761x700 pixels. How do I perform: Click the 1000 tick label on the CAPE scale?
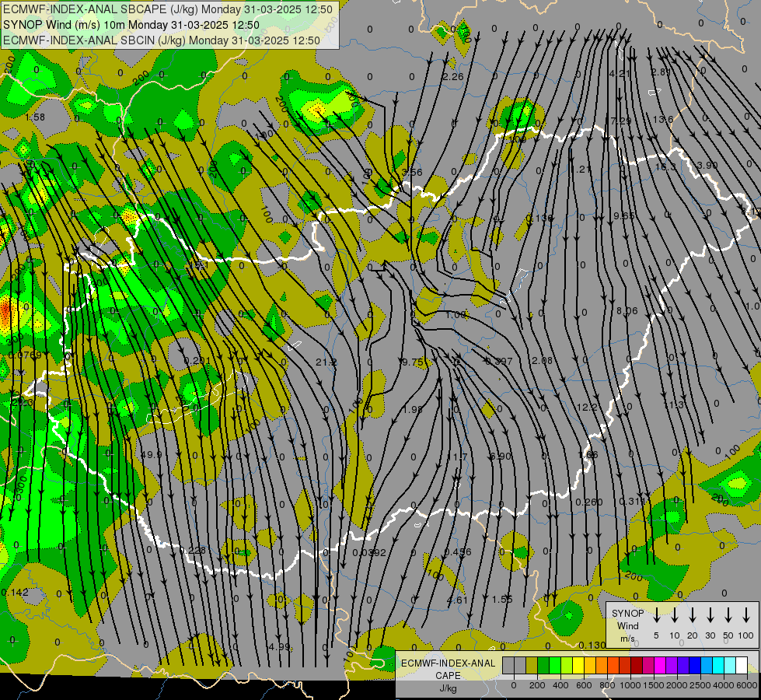[x=630, y=685]
